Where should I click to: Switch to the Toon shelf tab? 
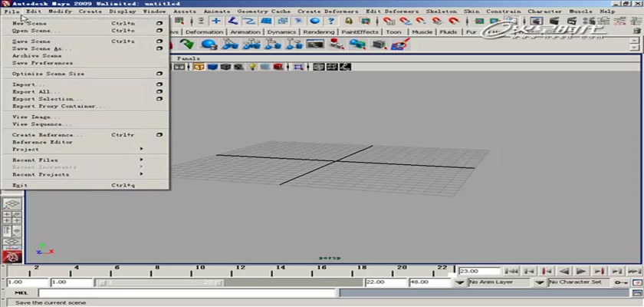tap(394, 32)
